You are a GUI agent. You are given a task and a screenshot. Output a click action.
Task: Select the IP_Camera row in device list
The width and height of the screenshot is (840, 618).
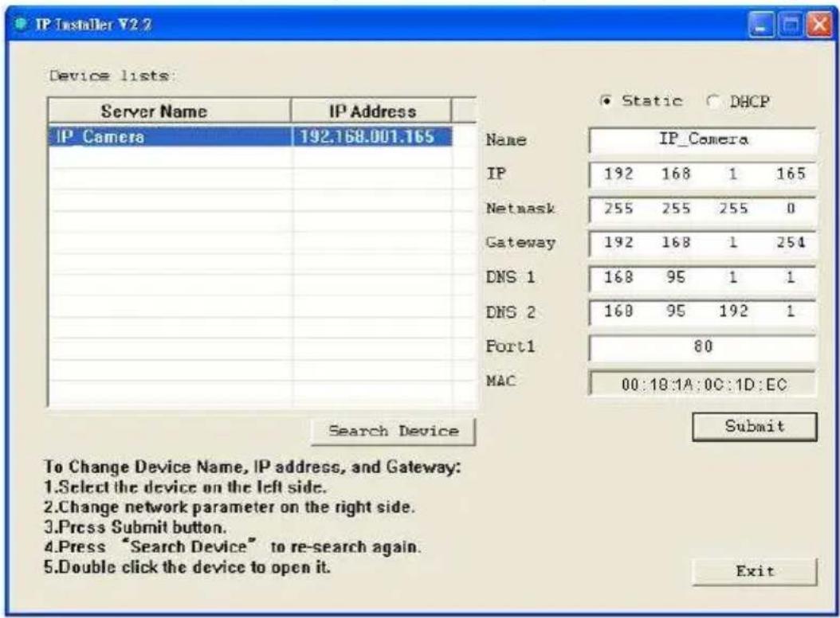[250, 136]
